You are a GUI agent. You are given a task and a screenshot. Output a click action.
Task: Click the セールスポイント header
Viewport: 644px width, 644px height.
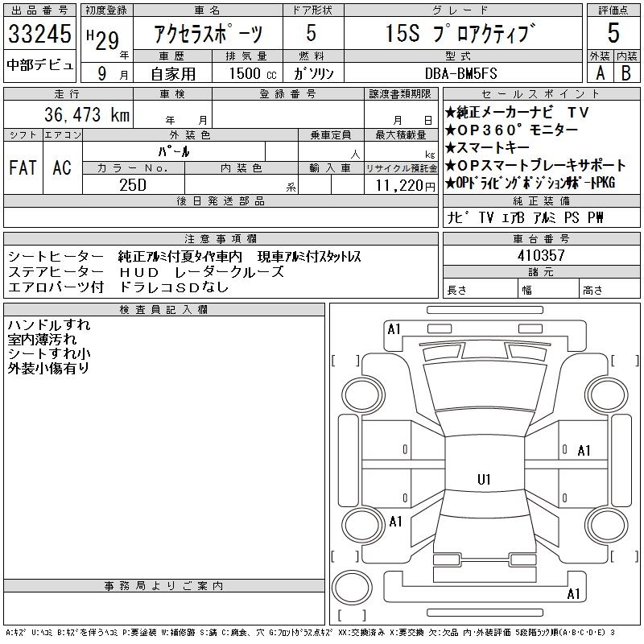[541, 94]
